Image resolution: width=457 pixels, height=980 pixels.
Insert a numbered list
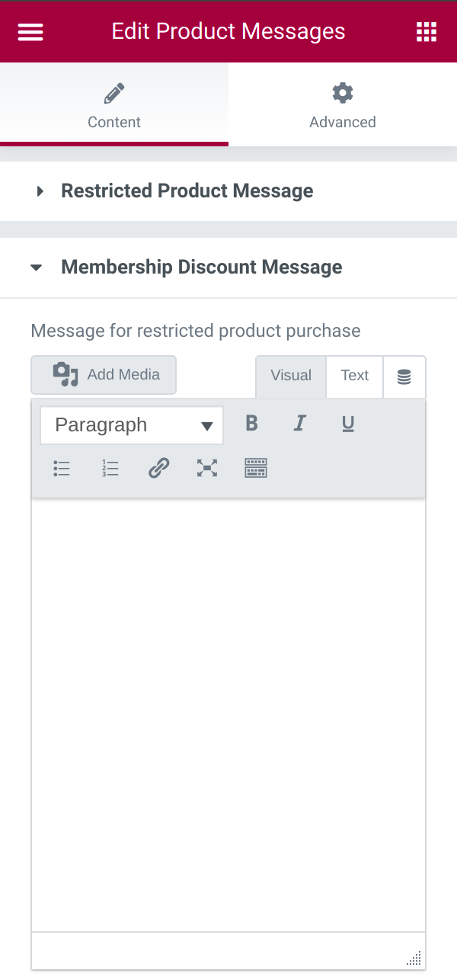[110, 468]
